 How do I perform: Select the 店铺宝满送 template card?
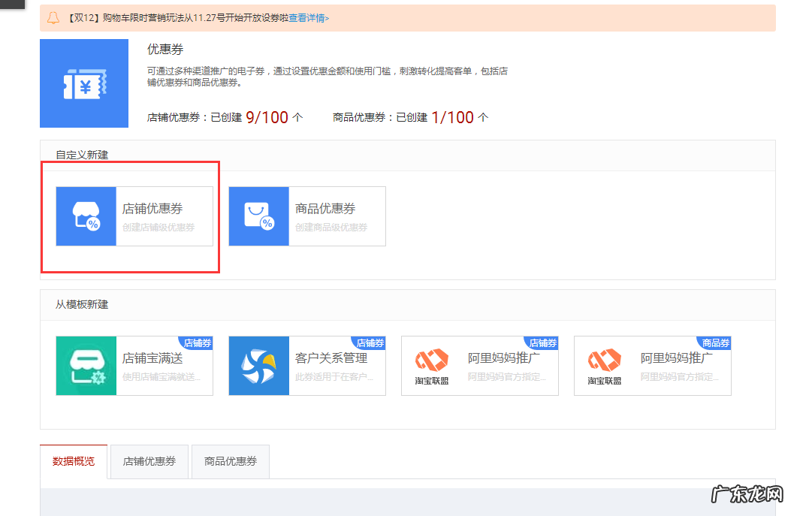click(x=134, y=366)
